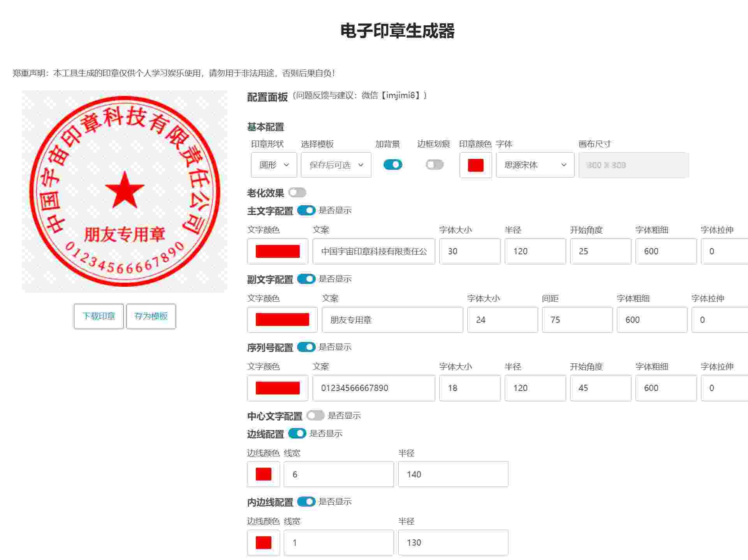Click the 存为模板 save template button
The width and height of the screenshot is (748, 560).
[151, 316]
